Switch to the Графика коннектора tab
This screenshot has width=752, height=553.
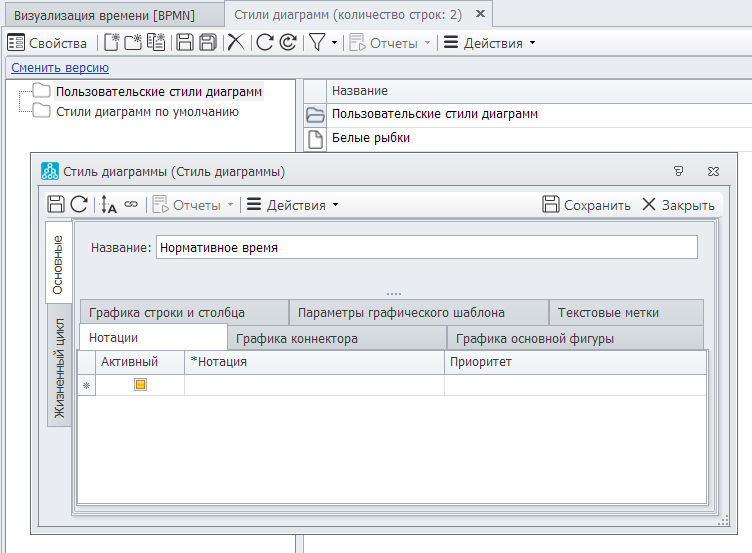(x=296, y=339)
